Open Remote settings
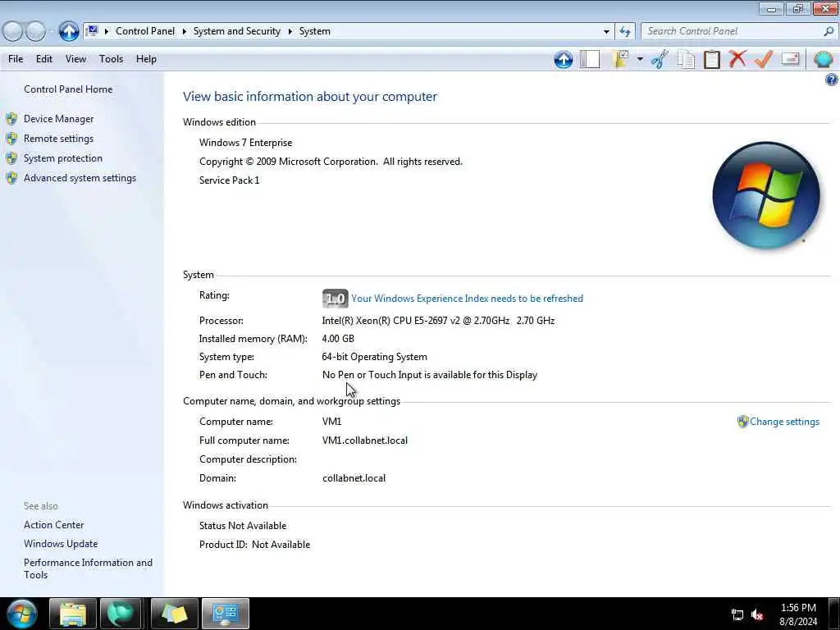The height and width of the screenshot is (630, 840). 58,139
